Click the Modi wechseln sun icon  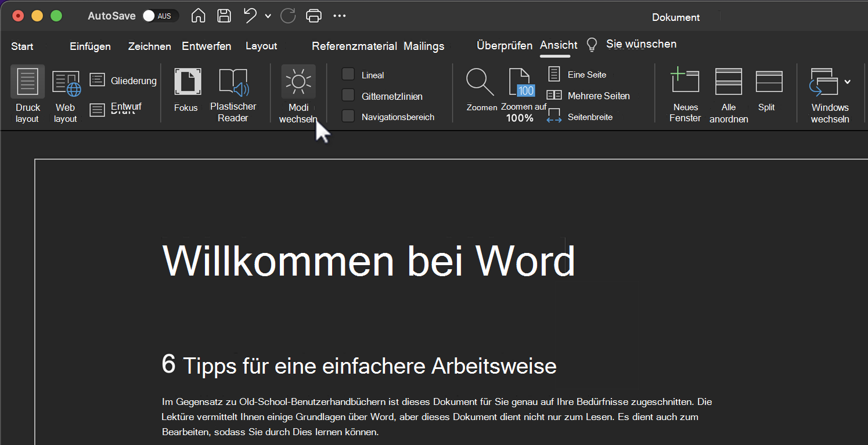tap(298, 82)
